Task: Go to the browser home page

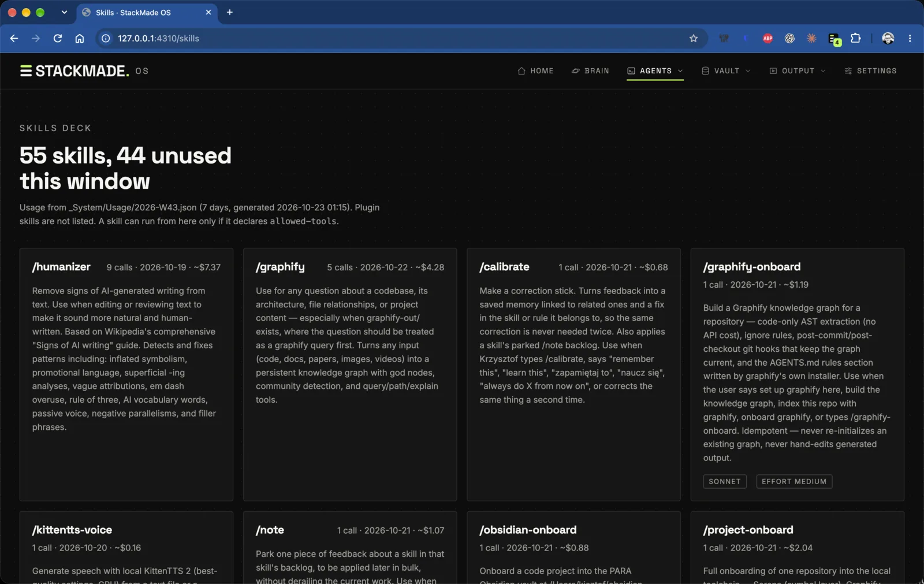Action: pos(80,38)
